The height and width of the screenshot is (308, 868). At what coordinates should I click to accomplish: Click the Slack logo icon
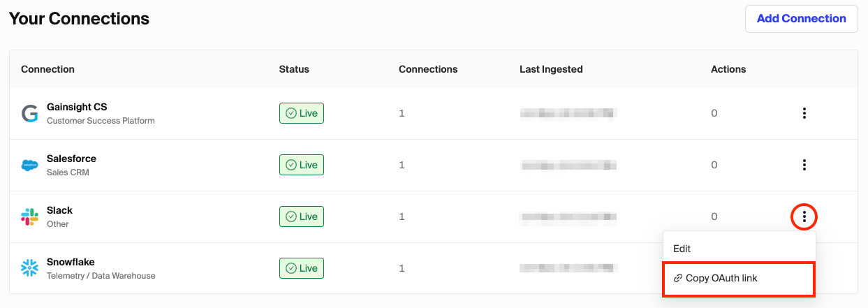pyautogui.click(x=29, y=217)
